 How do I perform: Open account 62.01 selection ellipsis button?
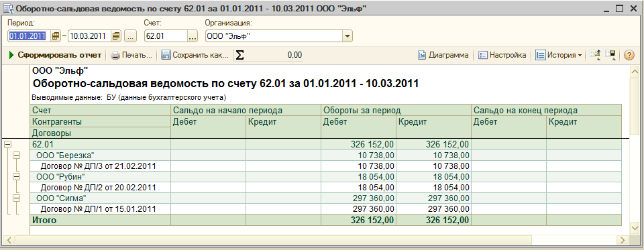coord(193,36)
